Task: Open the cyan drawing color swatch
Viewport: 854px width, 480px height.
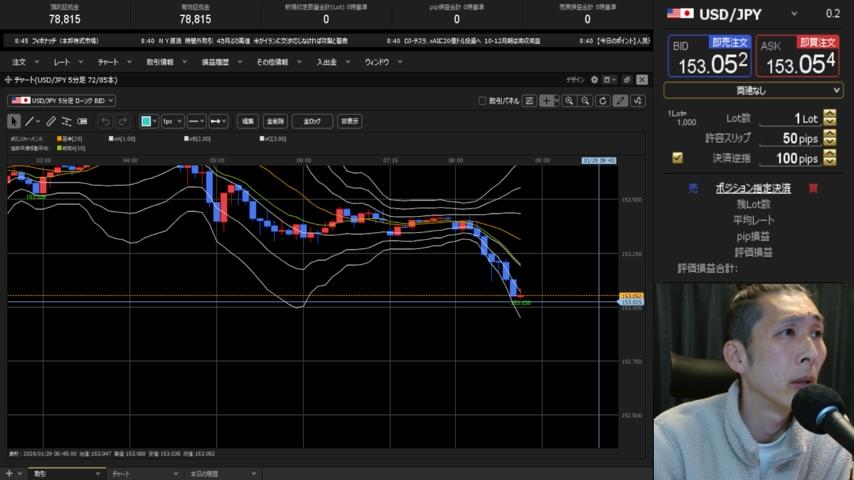Action: point(148,121)
